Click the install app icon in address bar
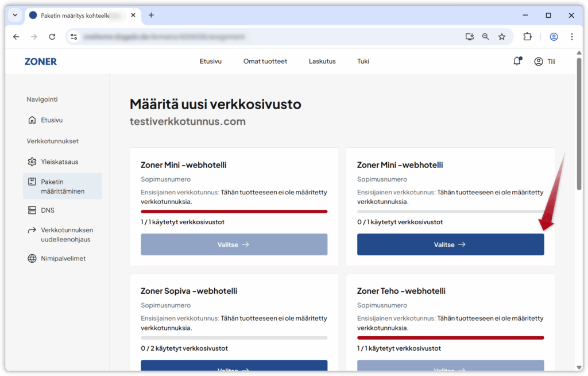This screenshot has width=588, height=376. pyautogui.click(x=470, y=37)
